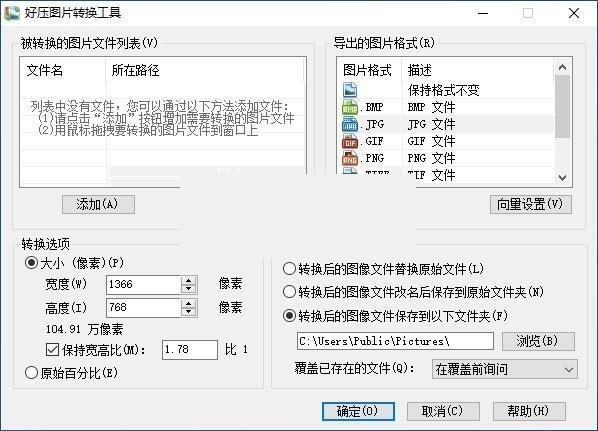Open 帮助(H) help button
Image resolution: width=598 pixels, height=431 pixels.
tap(529, 411)
